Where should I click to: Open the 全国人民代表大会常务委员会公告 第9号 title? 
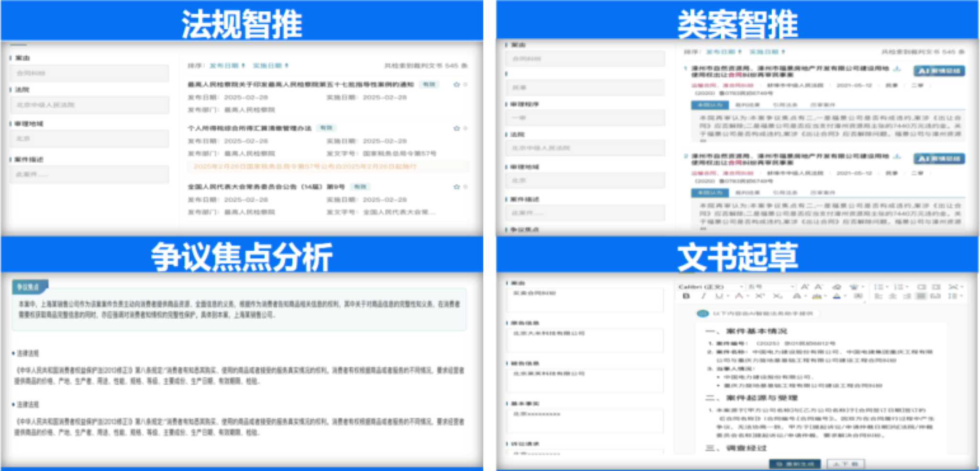[x=266, y=187]
